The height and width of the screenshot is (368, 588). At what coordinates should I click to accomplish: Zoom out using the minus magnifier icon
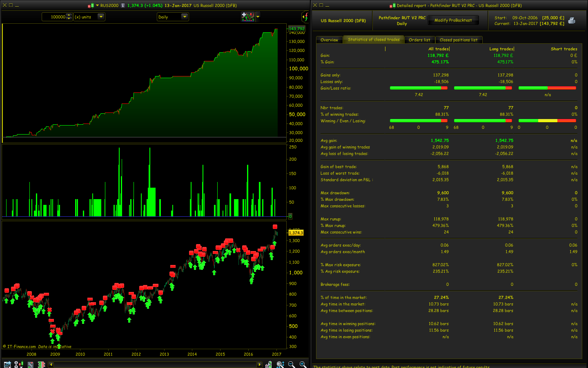pyautogui.click(x=291, y=364)
